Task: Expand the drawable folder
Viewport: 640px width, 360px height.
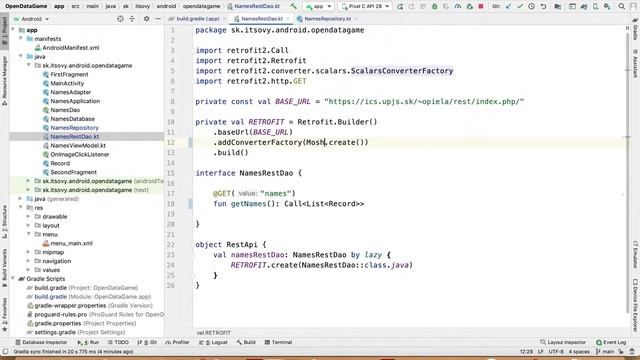Action: 29,216
